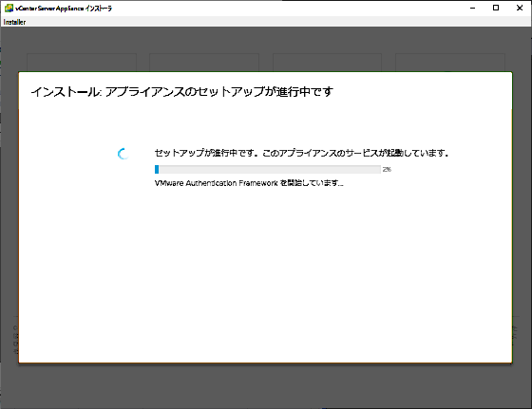
Task: Select the 2% progress percentage label
Action: point(387,170)
